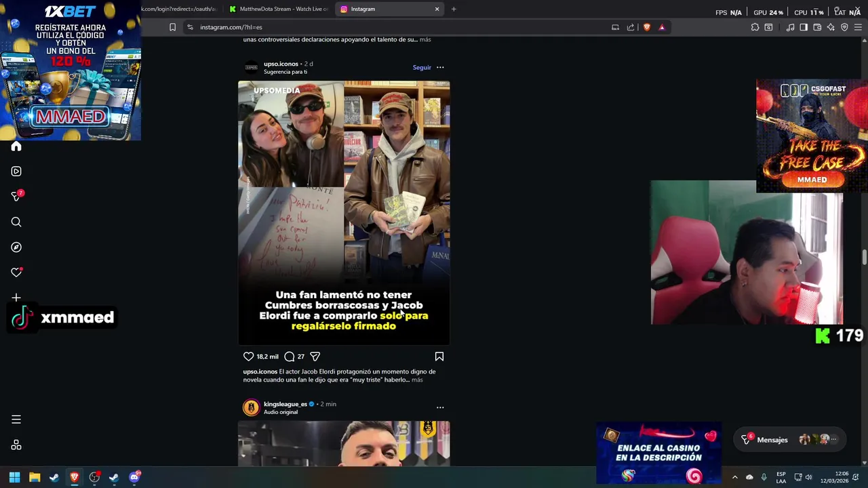Screen dimensions: 868x488
Task: Open Reels from Instagram sidebar
Action: [16, 171]
